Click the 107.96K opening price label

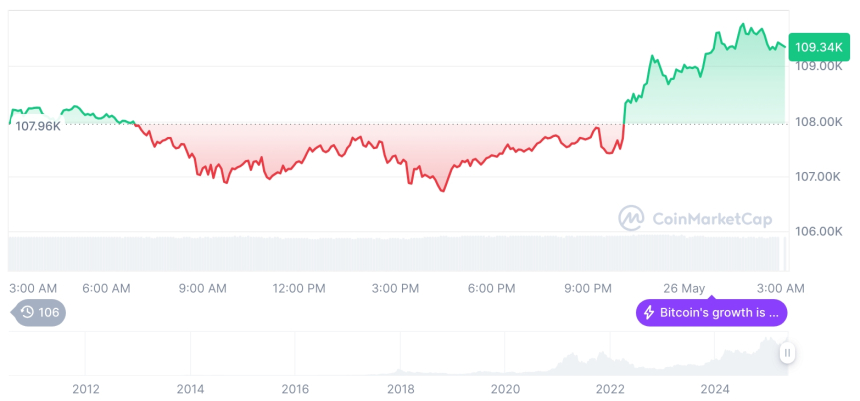tap(38, 126)
